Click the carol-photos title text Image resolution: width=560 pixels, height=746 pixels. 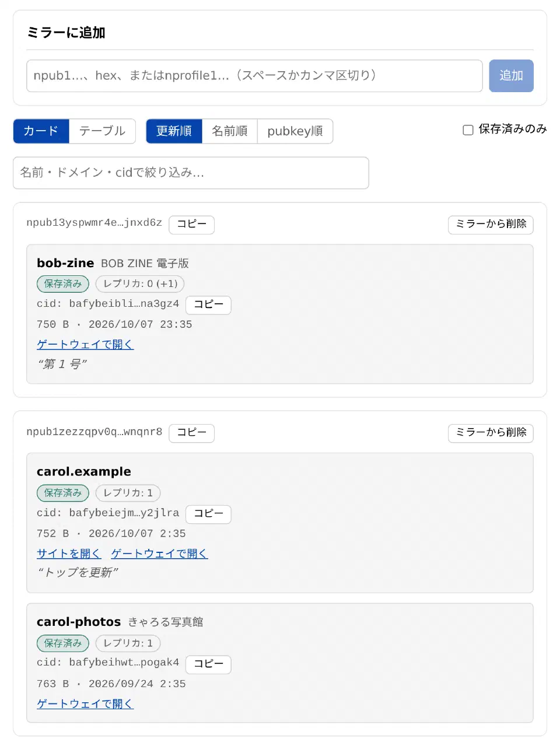pyautogui.click(x=79, y=622)
